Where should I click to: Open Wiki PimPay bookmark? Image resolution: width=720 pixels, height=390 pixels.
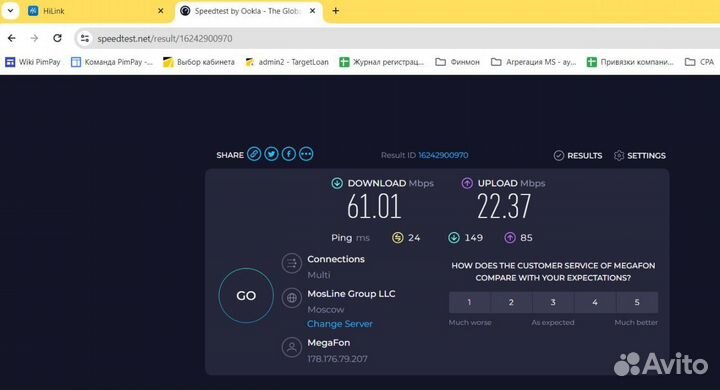pos(33,62)
